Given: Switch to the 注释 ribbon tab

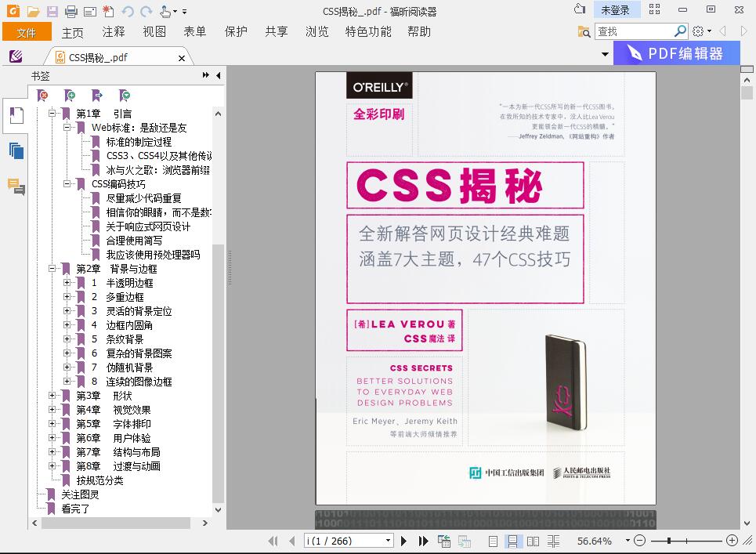Looking at the screenshot, I should click(x=114, y=32).
